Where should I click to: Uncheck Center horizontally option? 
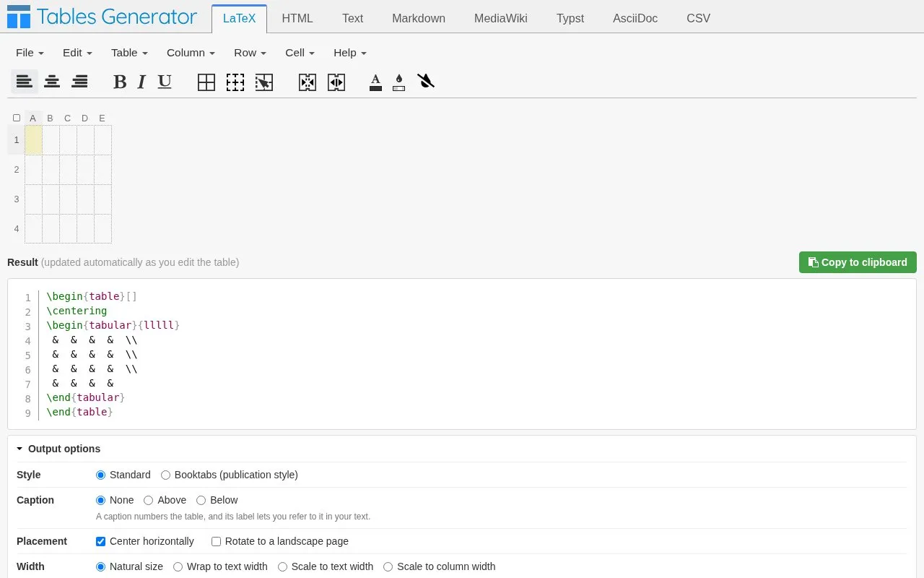[x=101, y=541]
